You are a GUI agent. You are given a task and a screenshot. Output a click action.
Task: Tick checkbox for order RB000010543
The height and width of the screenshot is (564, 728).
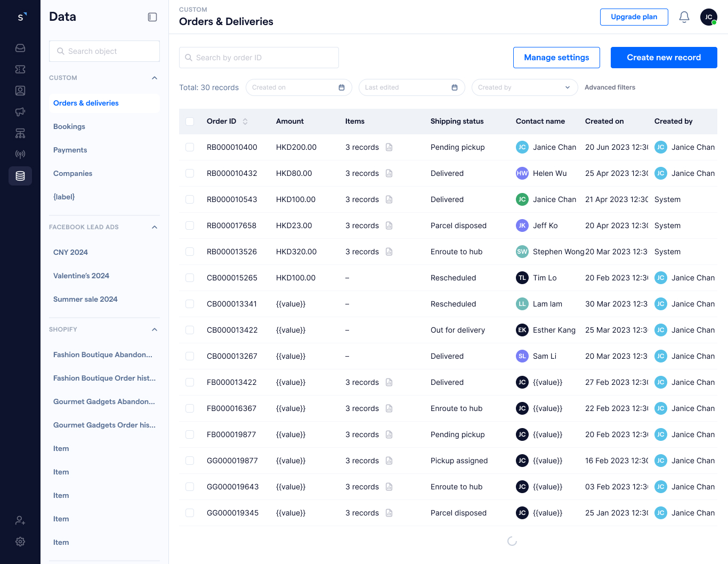click(x=190, y=199)
